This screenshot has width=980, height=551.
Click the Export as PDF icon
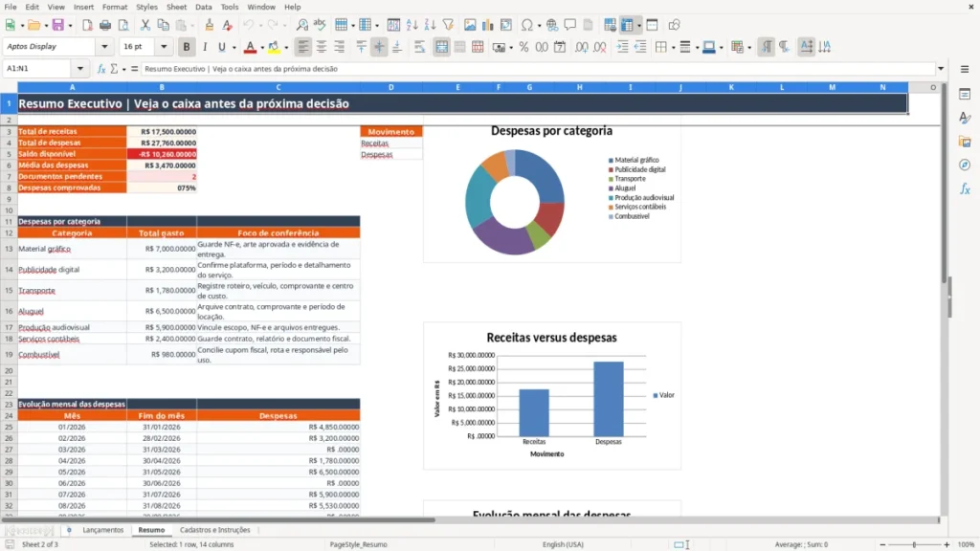87,25
